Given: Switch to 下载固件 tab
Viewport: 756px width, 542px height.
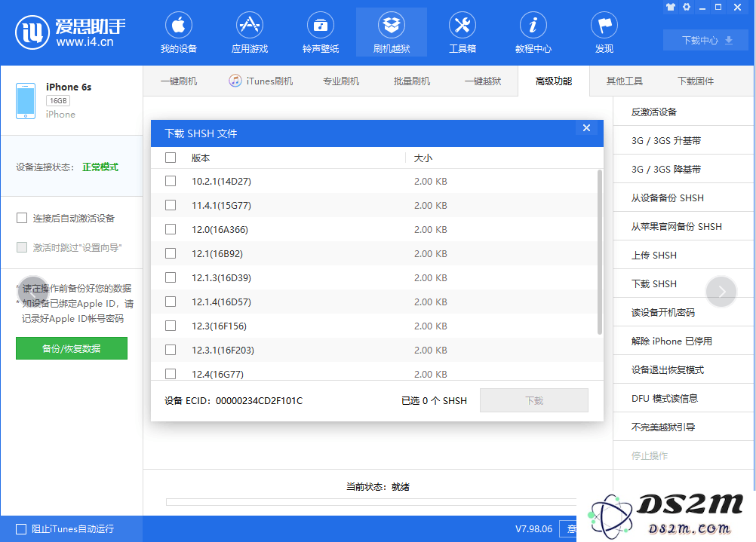Looking at the screenshot, I should point(695,81).
